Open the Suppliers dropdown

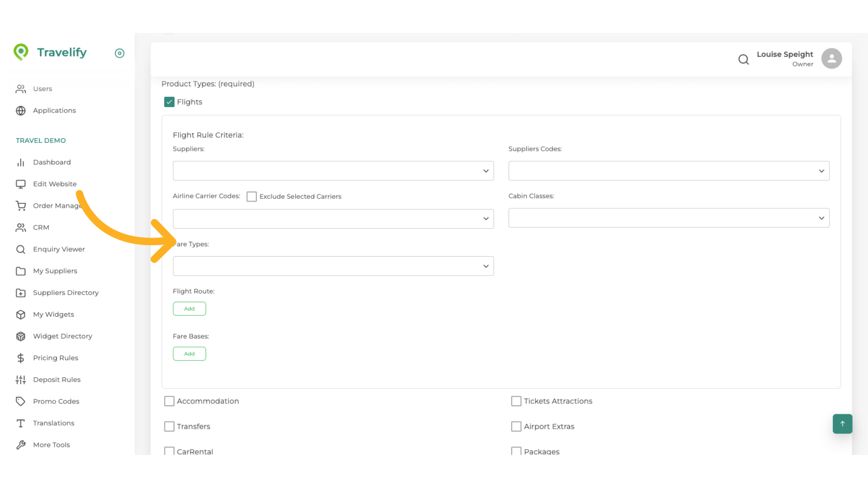coord(333,170)
